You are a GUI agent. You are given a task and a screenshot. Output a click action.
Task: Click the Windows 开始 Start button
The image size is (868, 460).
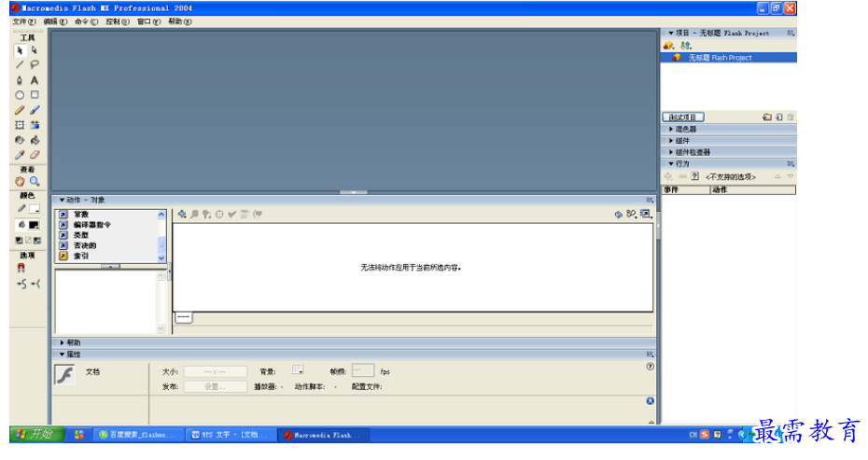(x=36, y=435)
